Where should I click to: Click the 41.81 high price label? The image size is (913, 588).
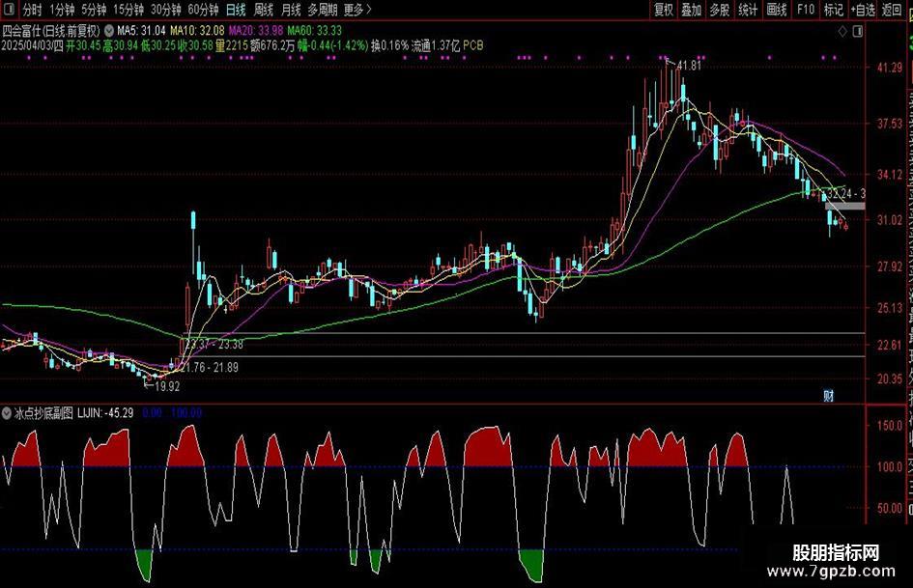click(688, 66)
